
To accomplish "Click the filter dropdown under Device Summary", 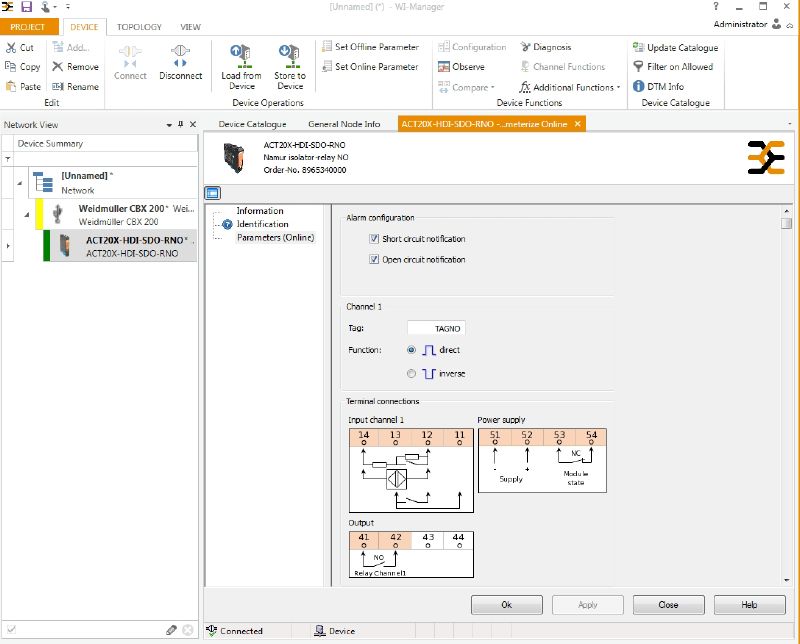I will tap(8, 159).
